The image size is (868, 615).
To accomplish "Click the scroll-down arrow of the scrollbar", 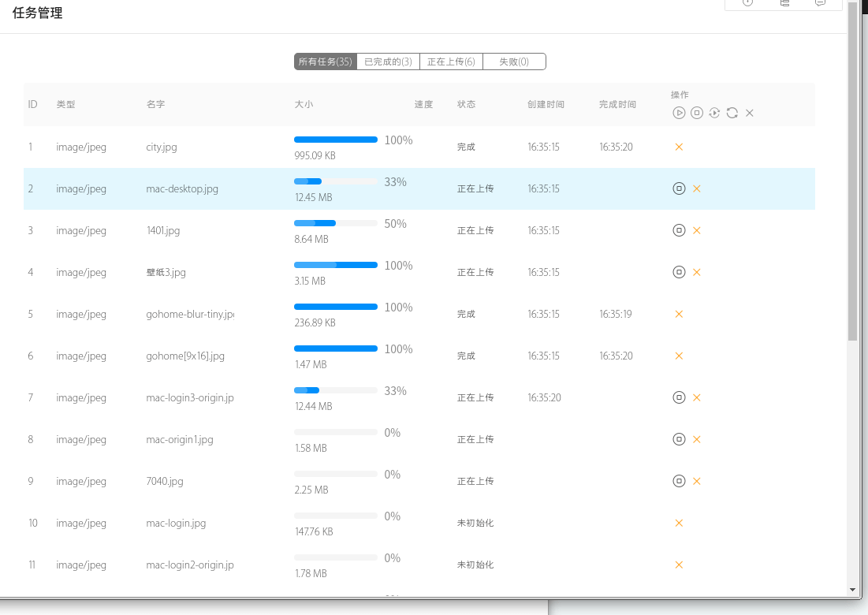I will point(852,589).
